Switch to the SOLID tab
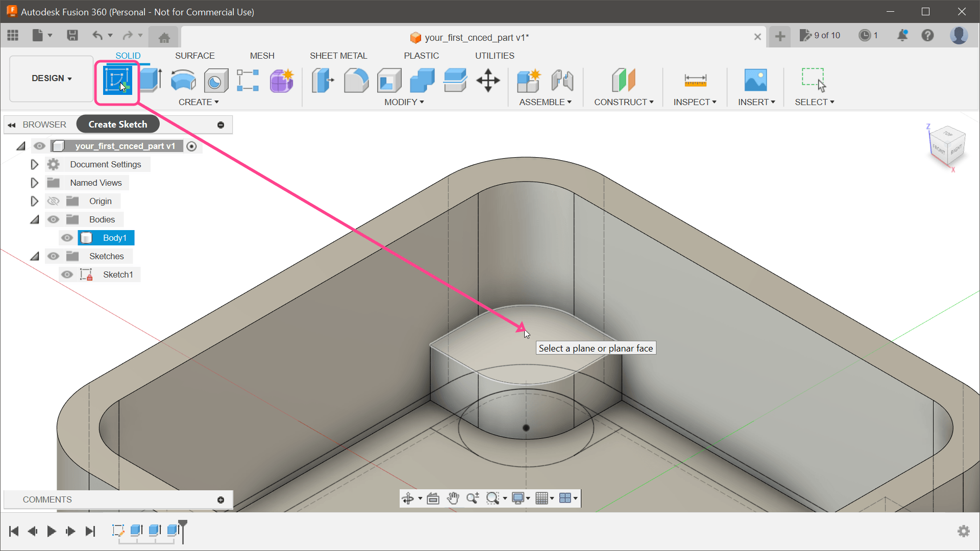Screen dimensions: 980x551 [128, 56]
